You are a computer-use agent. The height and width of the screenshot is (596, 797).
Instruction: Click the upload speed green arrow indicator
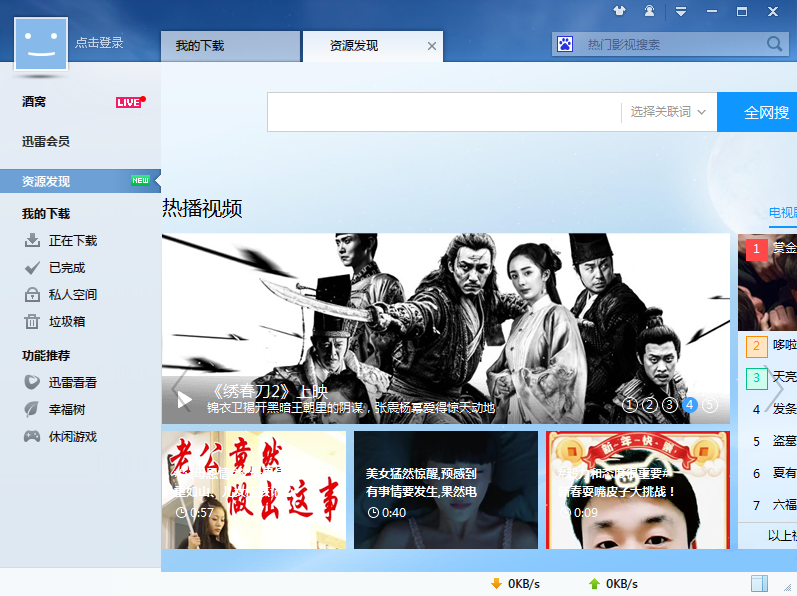click(594, 584)
